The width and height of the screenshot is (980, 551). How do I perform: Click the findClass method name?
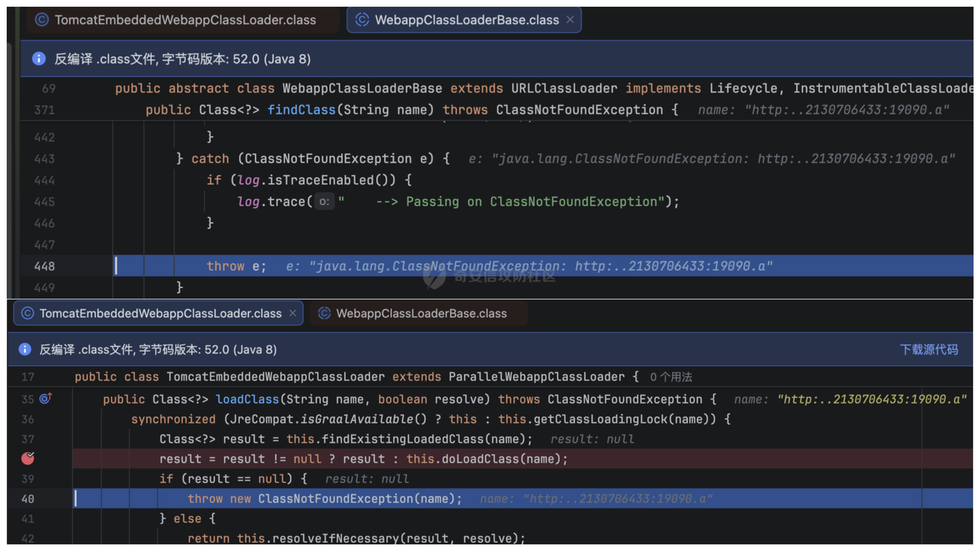point(301,110)
